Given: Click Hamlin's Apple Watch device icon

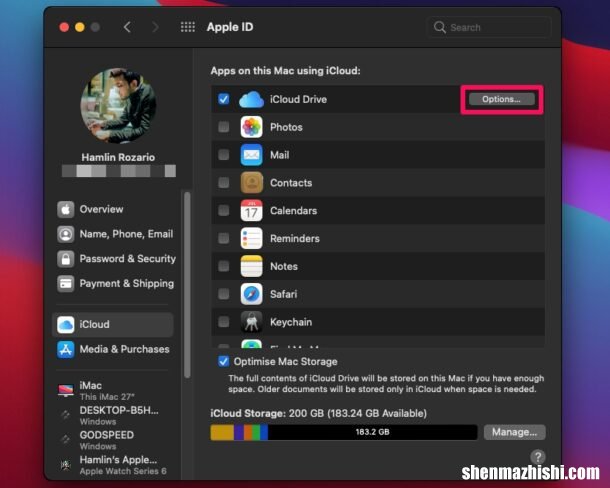Looking at the screenshot, I should pos(66,465).
